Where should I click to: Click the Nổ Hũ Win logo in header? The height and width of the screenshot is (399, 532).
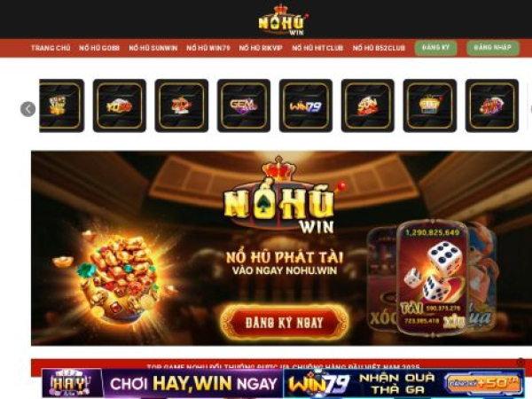(x=282, y=20)
